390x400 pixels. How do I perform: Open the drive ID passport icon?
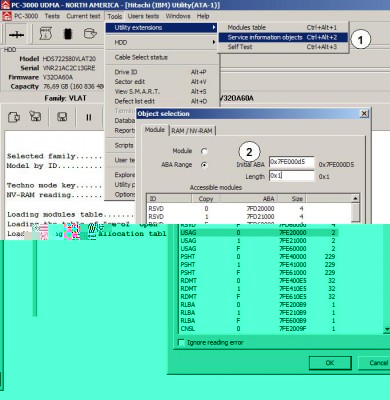46,34
